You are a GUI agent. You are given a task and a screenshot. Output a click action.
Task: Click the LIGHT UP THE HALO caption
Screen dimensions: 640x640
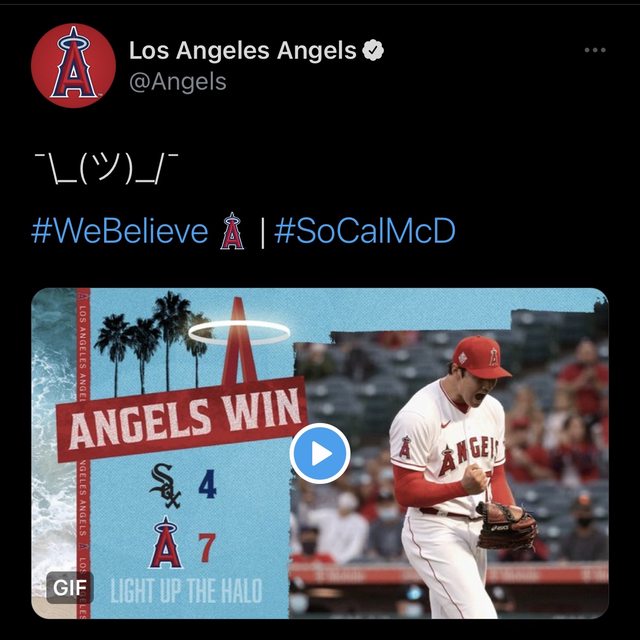point(186,590)
